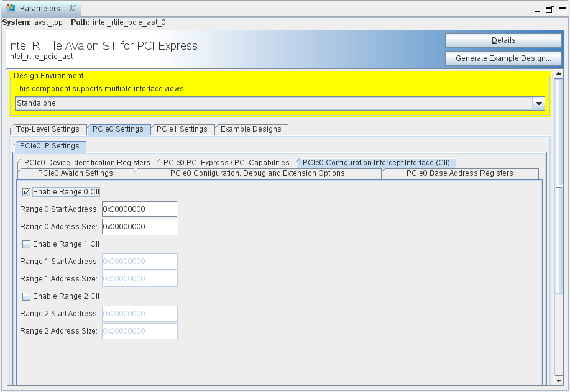The width and height of the screenshot is (570, 392).
Task: Click the Range 0 Start Address field
Action: 140,209
